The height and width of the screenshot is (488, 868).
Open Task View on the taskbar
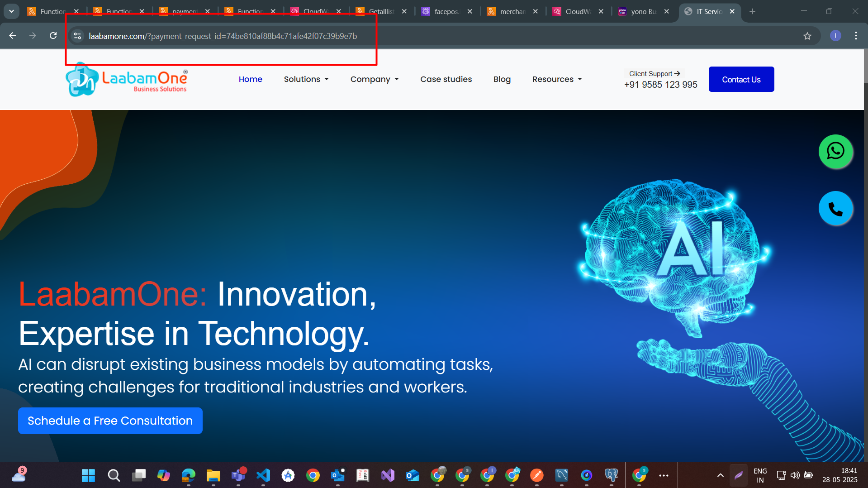[x=139, y=475]
